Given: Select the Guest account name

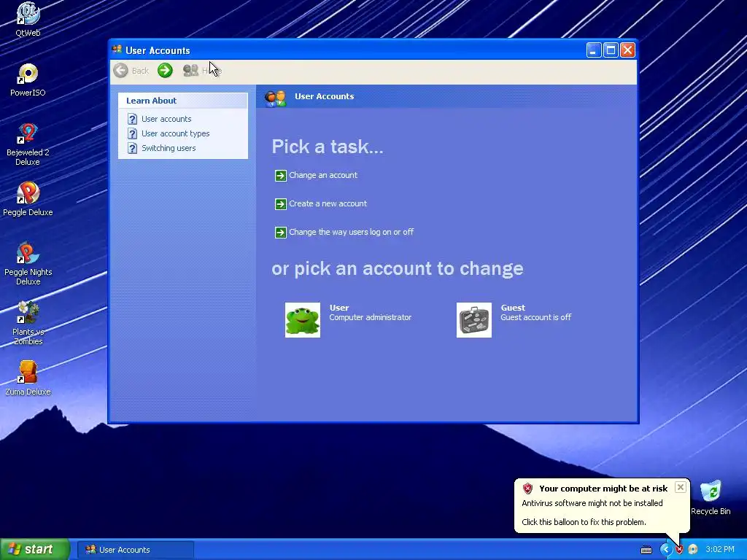Looking at the screenshot, I should point(513,308).
